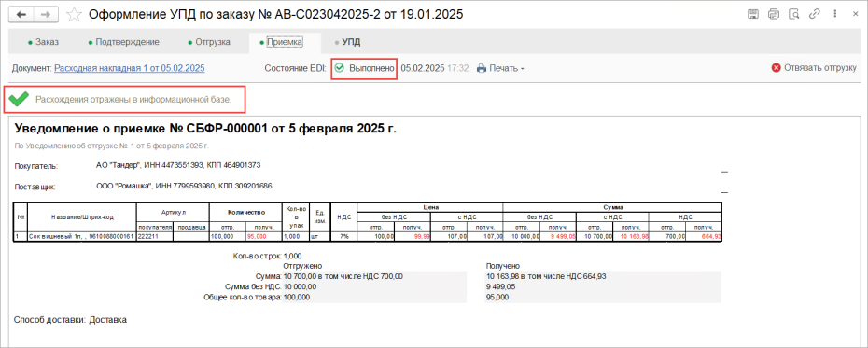Click the Способ доставки: Доставка line
This screenshot has width=868, height=348.
[70, 320]
